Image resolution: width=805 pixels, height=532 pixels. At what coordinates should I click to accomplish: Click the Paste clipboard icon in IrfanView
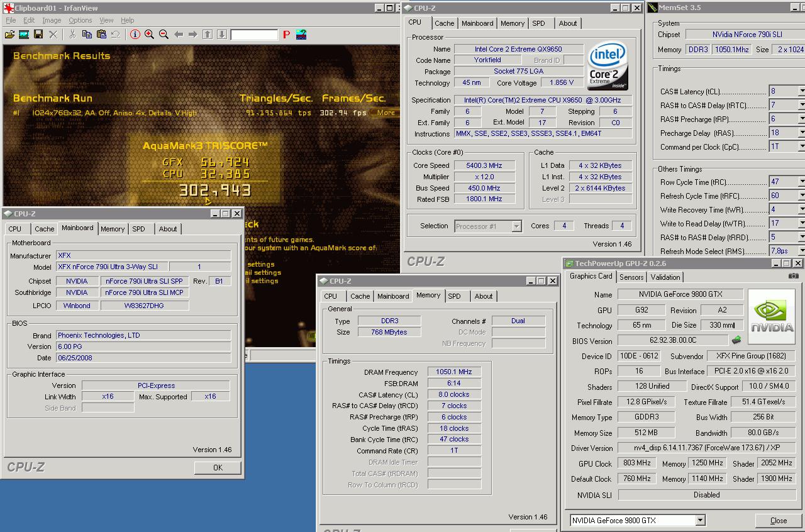(101, 35)
